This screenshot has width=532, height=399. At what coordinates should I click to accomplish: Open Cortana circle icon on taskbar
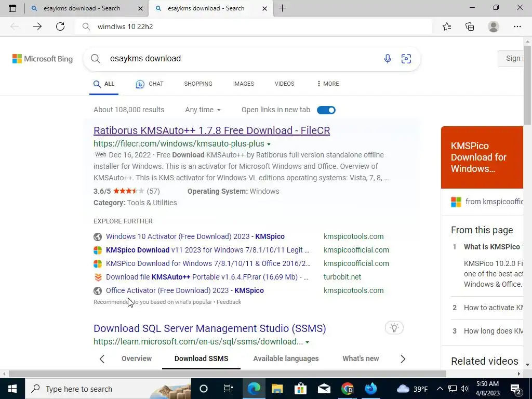click(x=203, y=389)
